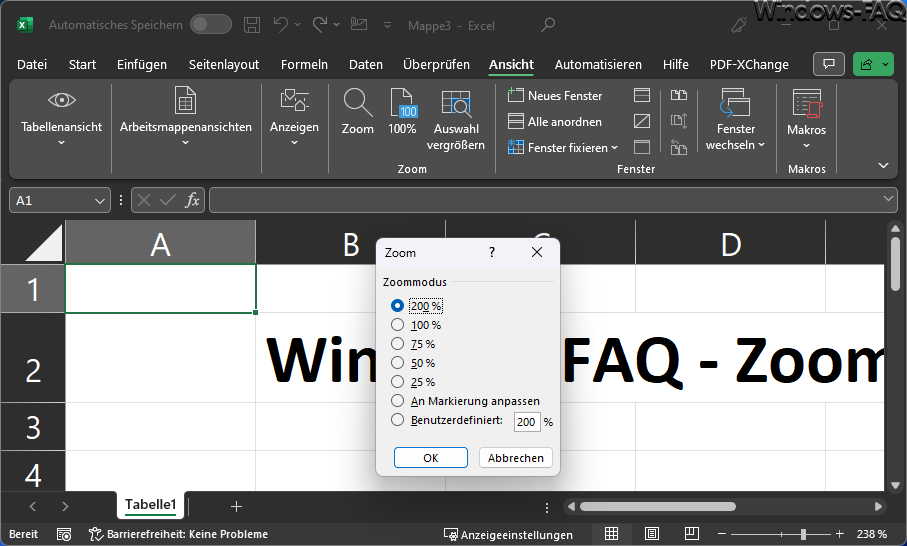Expand the Tabellenansicht dropdown
The height and width of the screenshot is (546, 907).
point(61,142)
